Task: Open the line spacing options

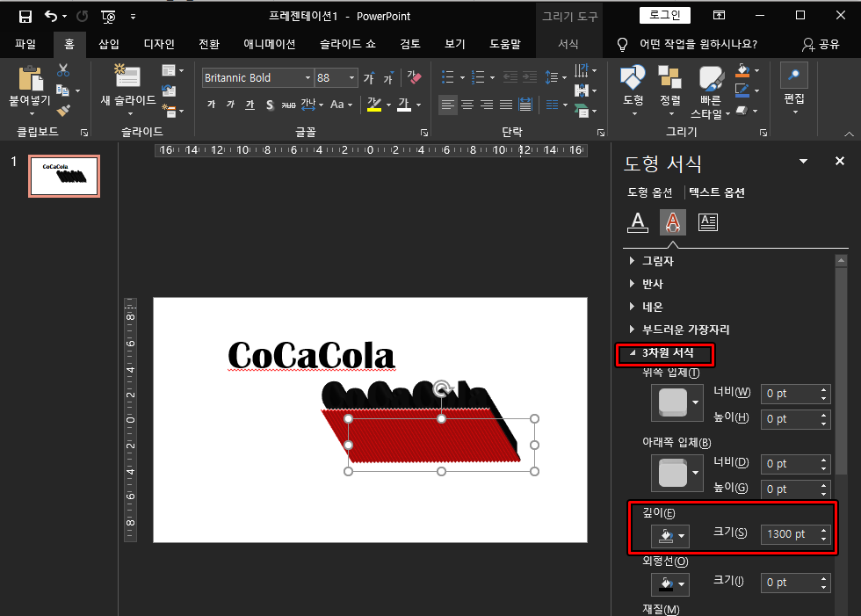Action: pos(552,77)
